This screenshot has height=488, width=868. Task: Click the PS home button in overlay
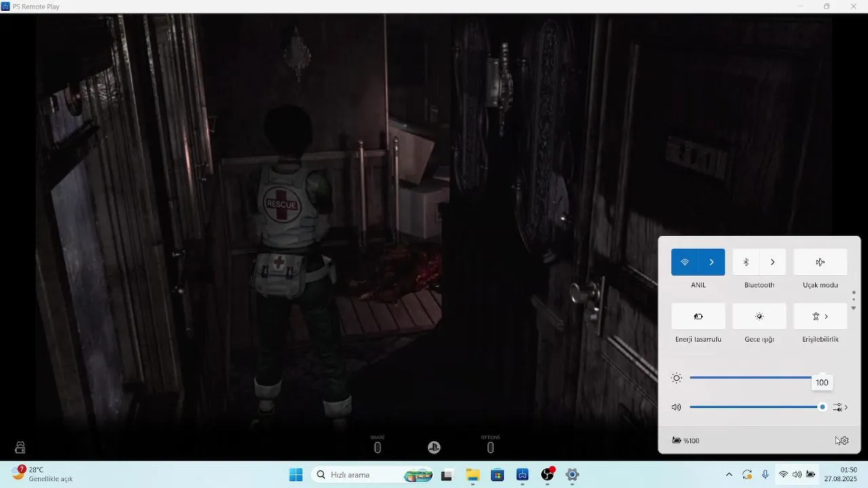click(434, 447)
